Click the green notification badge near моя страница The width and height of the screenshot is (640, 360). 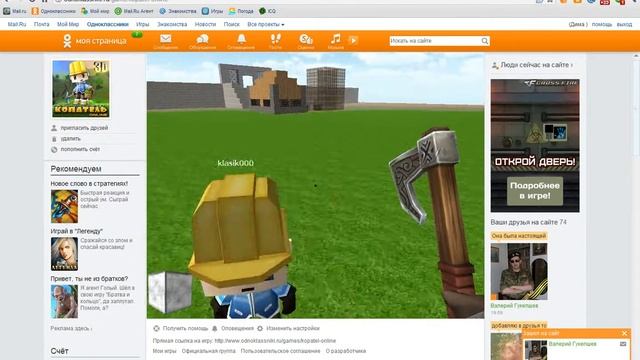137,34
